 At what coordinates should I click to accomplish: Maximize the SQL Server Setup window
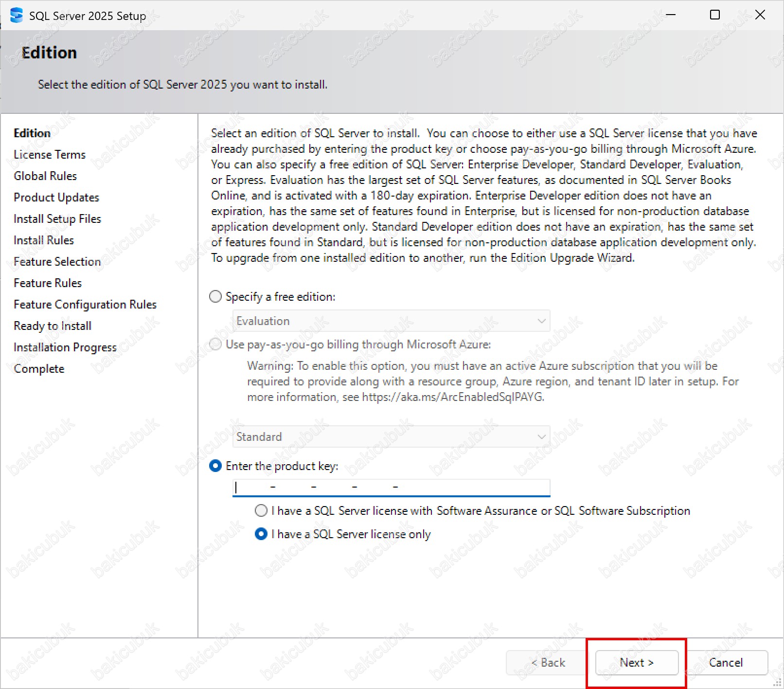[x=714, y=15]
